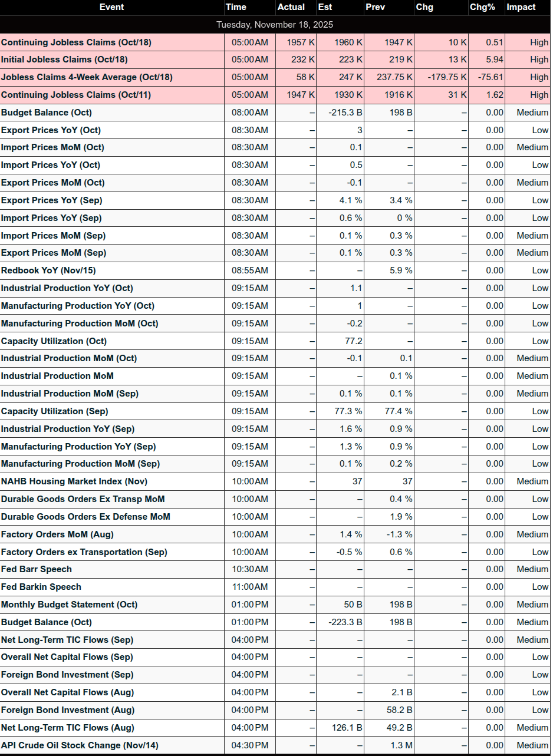Open Jobless Claims 4-Week Average (Oct/18) event
The width and height of the screenshot is (553, 756).
(87, 77)
